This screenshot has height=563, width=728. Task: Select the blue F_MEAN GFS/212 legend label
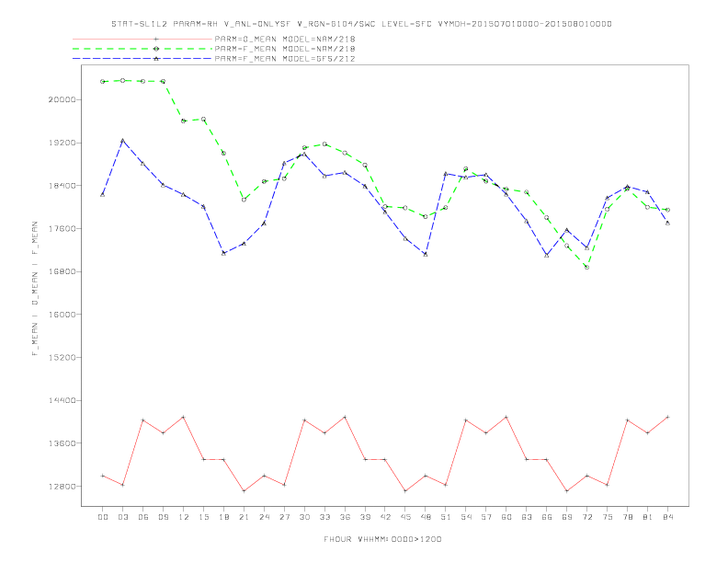(x=285, y=59)
